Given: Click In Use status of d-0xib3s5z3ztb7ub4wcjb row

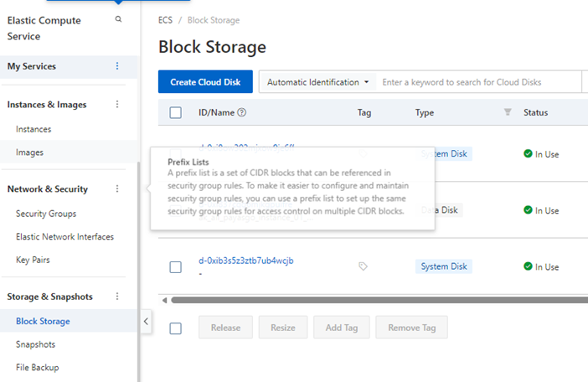Looking at the screenshot, I should (x=541, y=266).
